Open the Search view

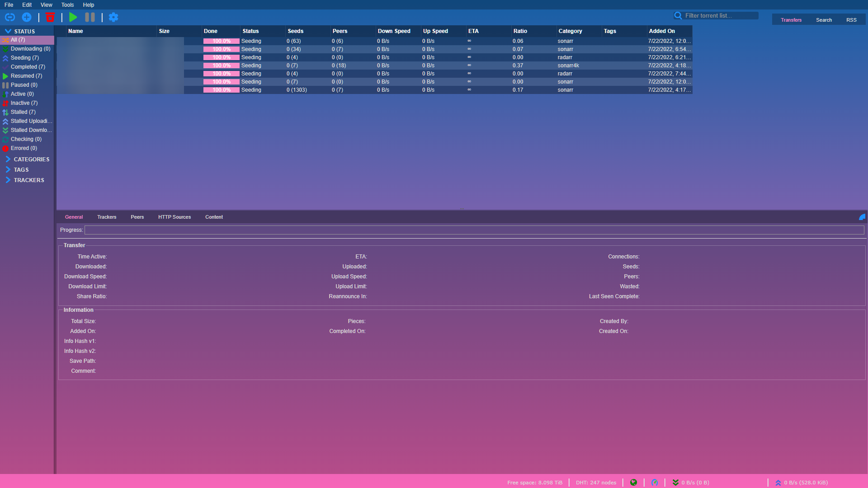point(824,20)
